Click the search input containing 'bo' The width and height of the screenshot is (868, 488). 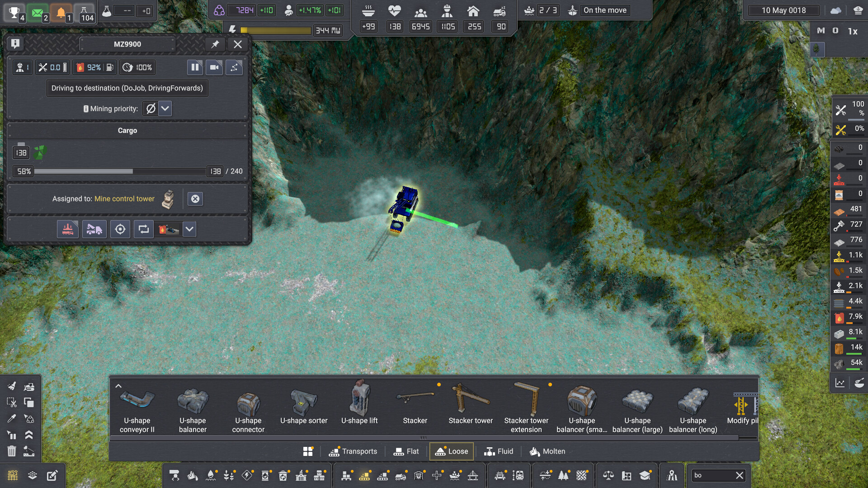[x=712, y=475]
